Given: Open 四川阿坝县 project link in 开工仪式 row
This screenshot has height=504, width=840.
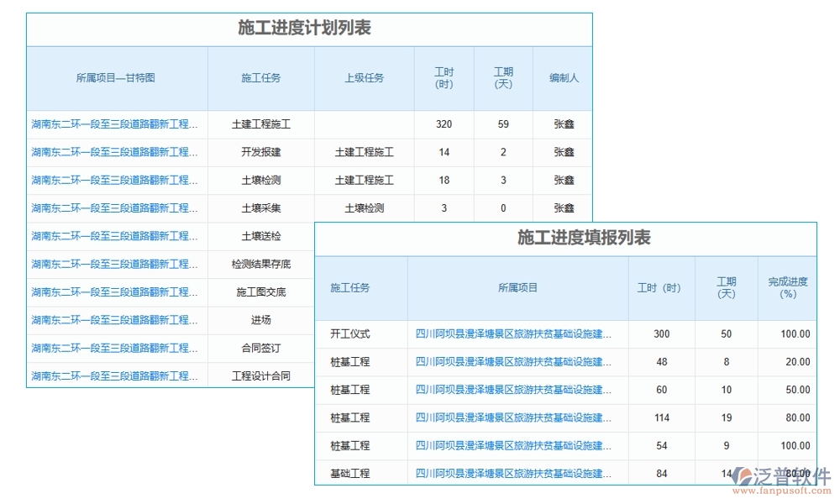Looking at the screenshot, I should click(511, 333).
